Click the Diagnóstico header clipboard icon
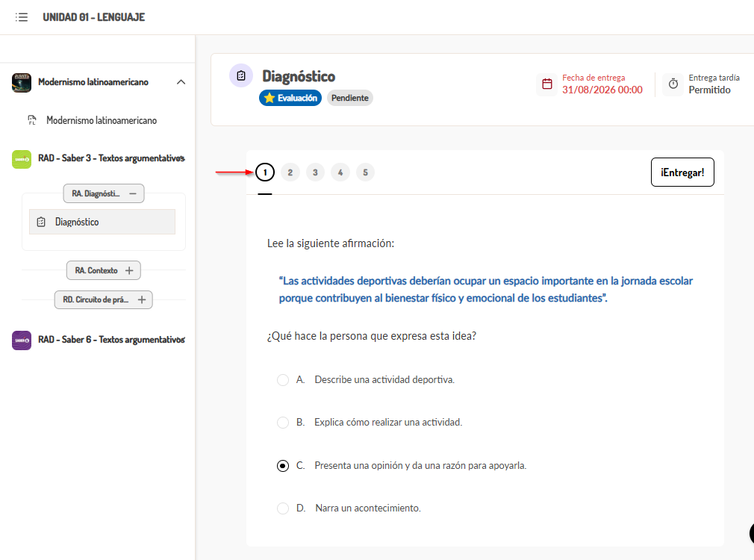754x560 pixels. pos(241,75)
